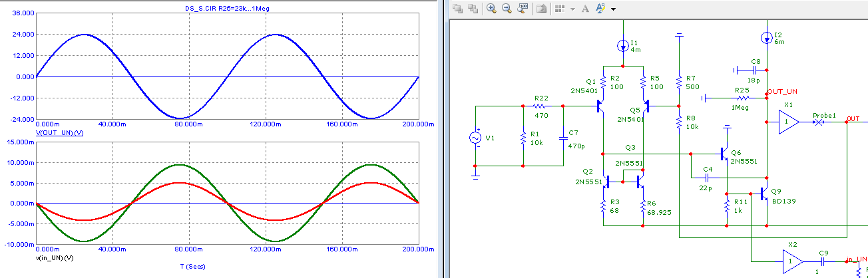Select capacitor C7 symbol

point(563,138)
